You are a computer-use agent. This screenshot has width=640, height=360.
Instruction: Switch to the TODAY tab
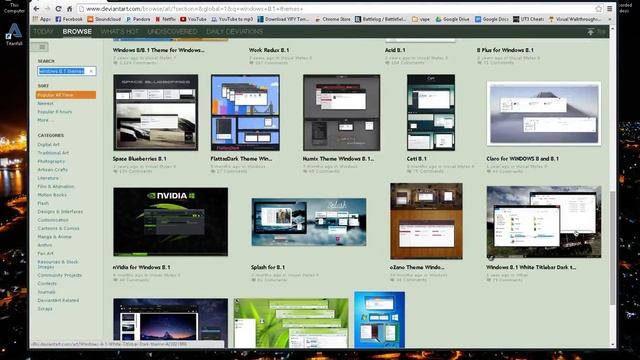pyautogui.click(x=43, y=31)
